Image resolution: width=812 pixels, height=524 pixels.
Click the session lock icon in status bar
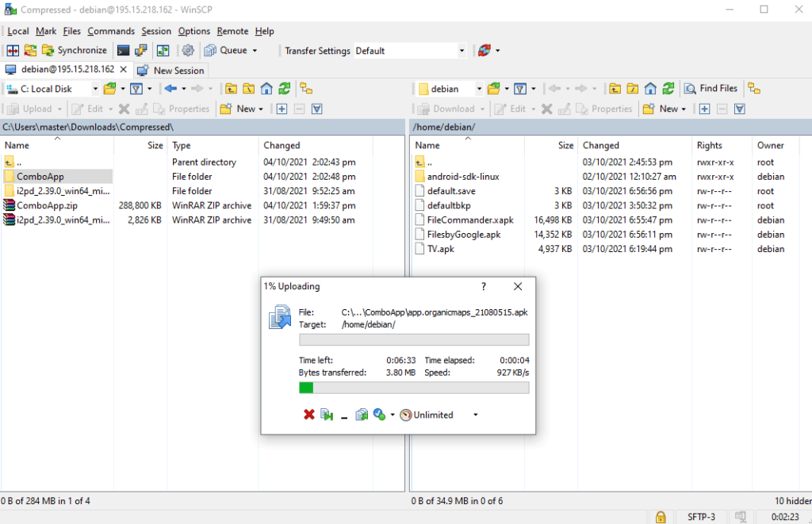click(661, 517)
